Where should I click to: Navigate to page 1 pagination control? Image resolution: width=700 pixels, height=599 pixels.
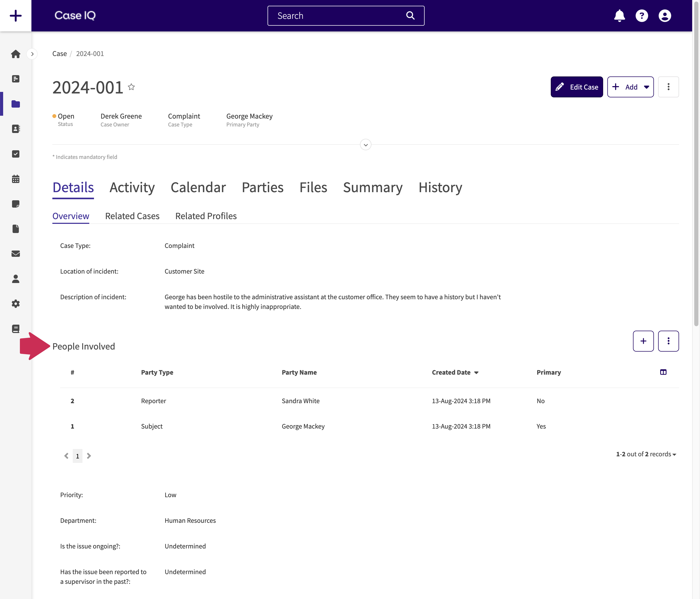(77, 456)
